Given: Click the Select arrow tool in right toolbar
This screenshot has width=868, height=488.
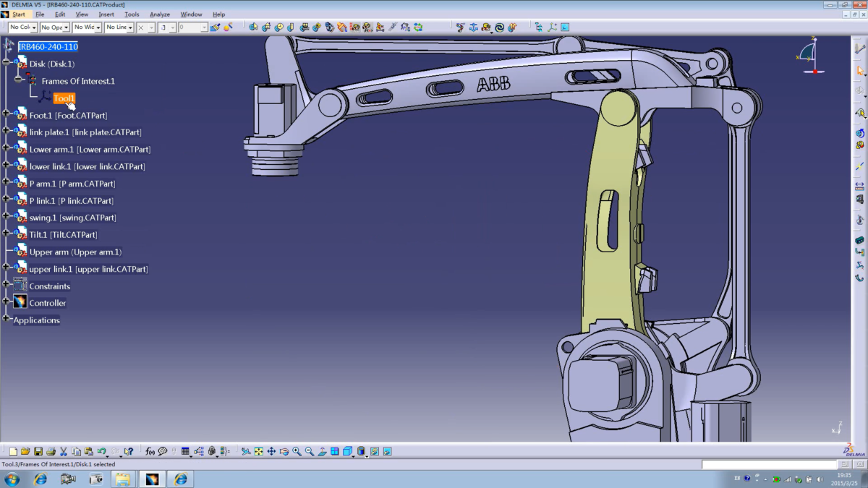Looking at the screenshot, I should click(860, 71).
